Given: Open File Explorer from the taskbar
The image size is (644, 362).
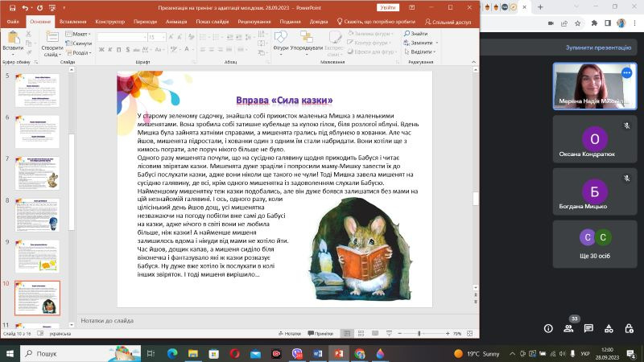Looking at the screenshot, I should (192, 353).
